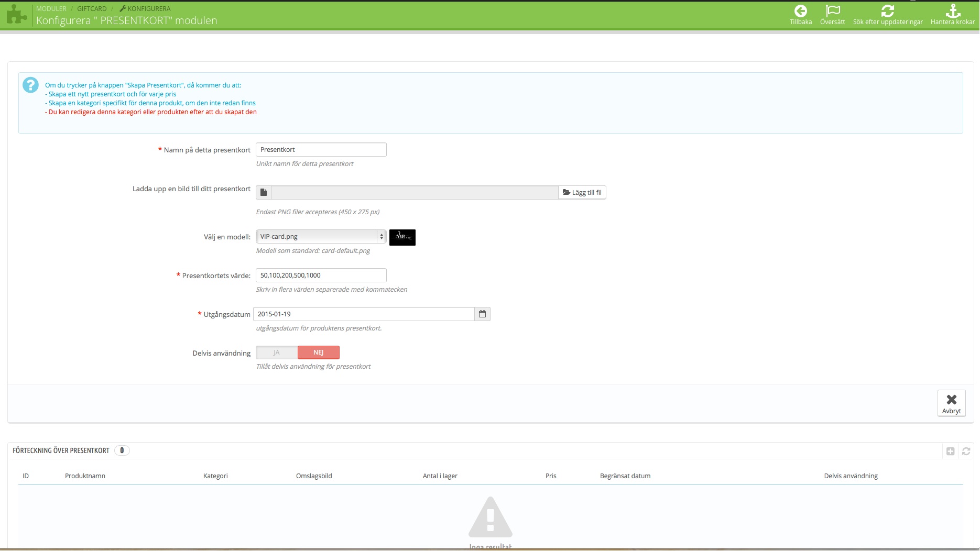
Task: Click the Utgångsdatum date field
Action: tap(364, 314)
